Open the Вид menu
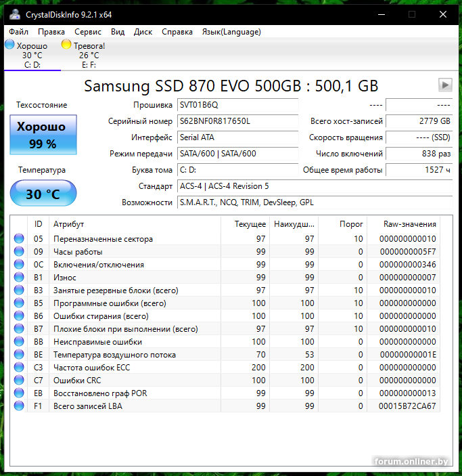Screen dimensions: 462x476 tap(118, 32)
